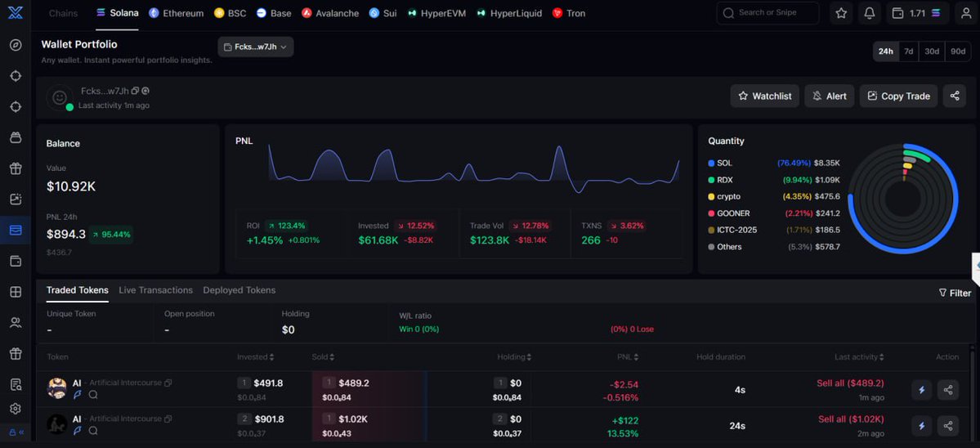980x448 pixels.
Task: Open the active Wallet Portfolio sidebar icon
Action: pos(16,231)
